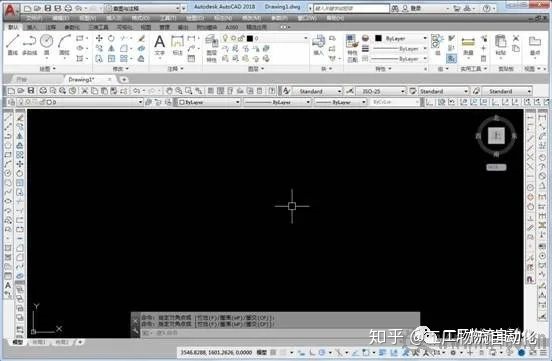
Task: Click the ByLayer color box in properties toolbar
Action: tap(208, 102)
